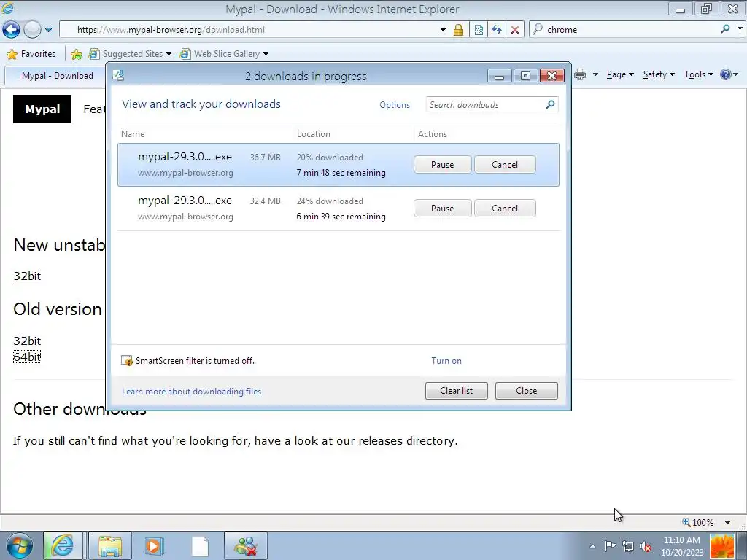Select the Mypal - Download tab

(57, 75)
